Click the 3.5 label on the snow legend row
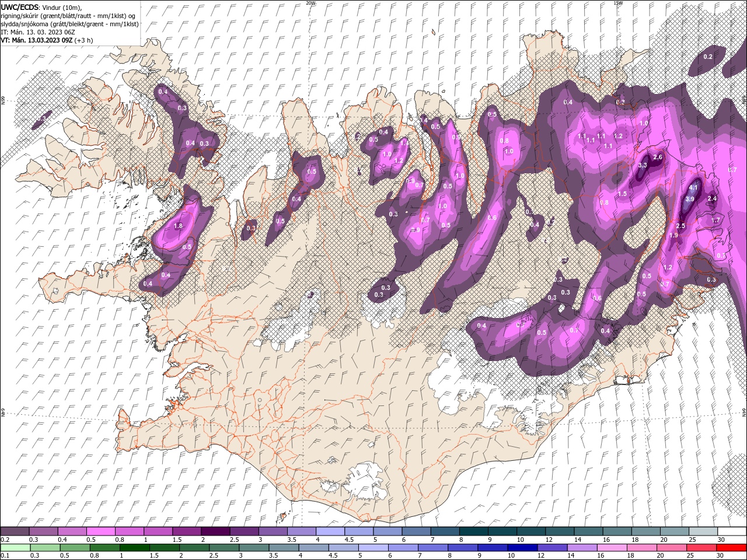This screenshot has width=747, height=560. click(x=292, y=540)
